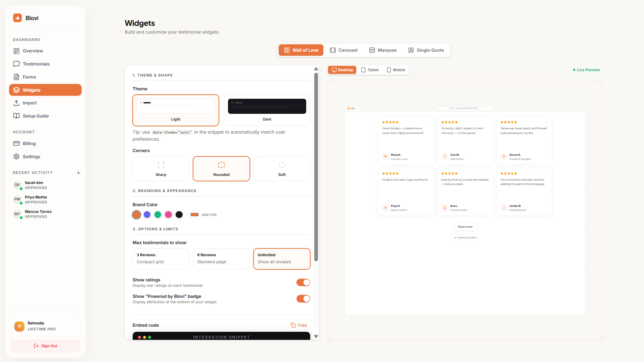Choose the Rounded corners option
The image size is (644, 362).
221,169
